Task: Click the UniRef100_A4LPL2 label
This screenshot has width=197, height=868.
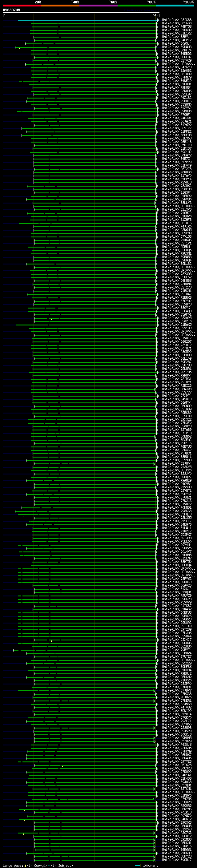Action: tap(177, 40)
